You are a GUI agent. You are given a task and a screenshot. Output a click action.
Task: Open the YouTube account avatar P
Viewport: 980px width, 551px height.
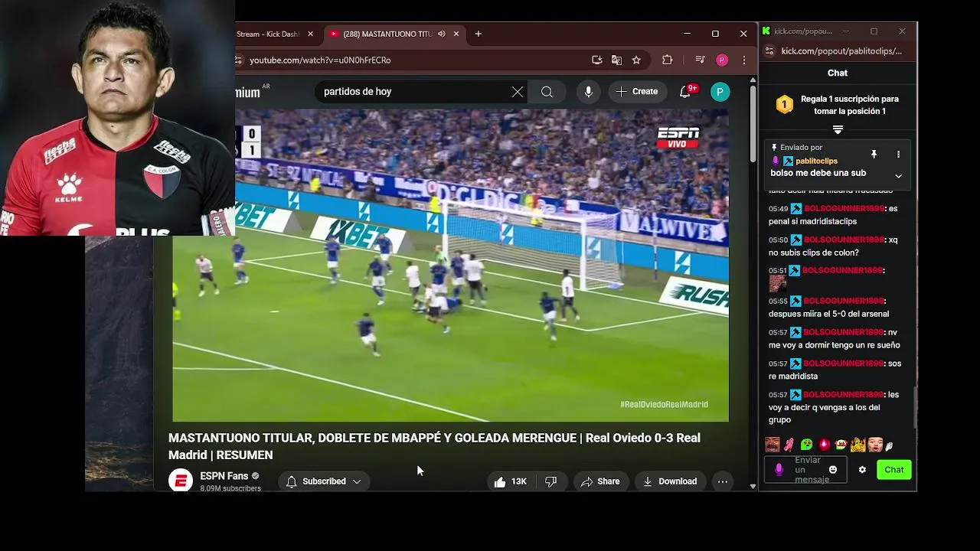pos(720,92)
